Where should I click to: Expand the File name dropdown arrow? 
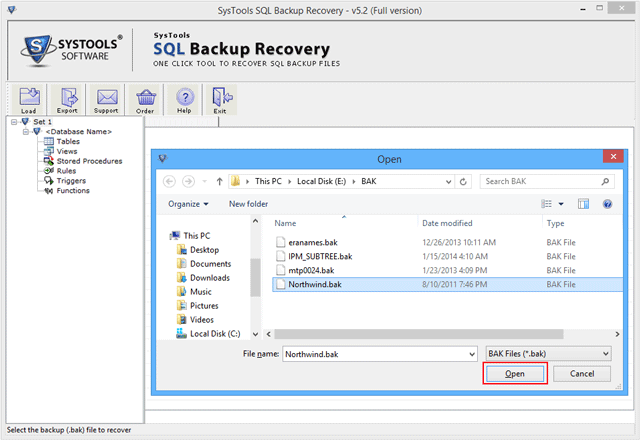tap(472, 354)
